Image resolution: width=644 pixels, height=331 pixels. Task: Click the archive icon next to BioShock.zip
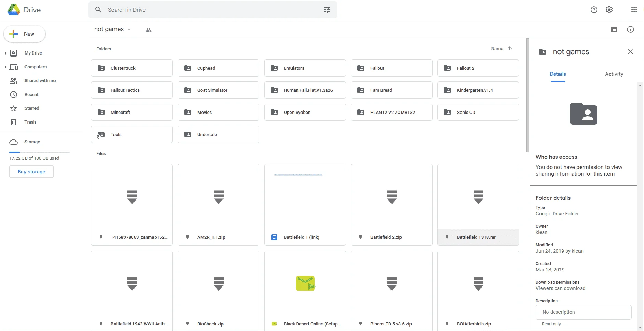point(187,324)
